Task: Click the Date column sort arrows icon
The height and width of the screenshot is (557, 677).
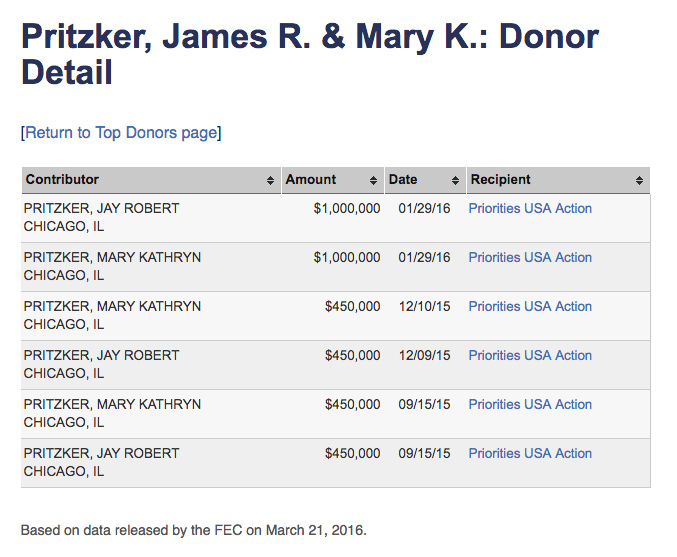Action: [x=456, y=181]
